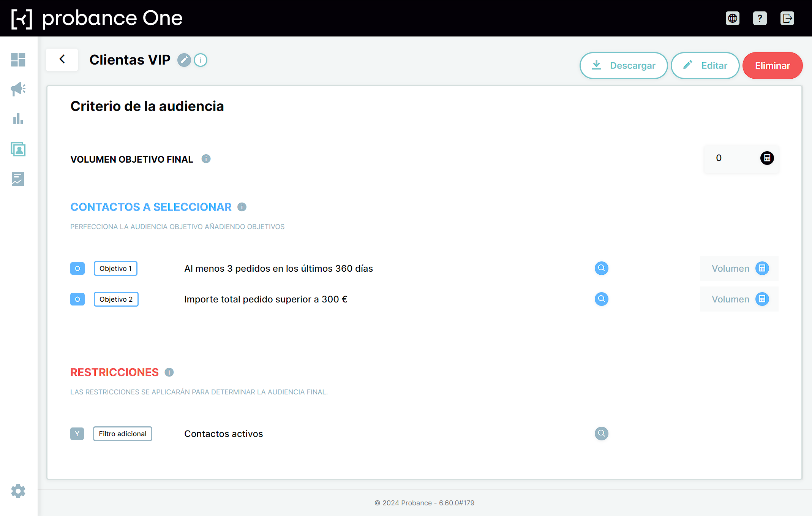Calculate the final target volume with black calculator
Screen dimensions: 812x516
pyautogui.click(x=767, y=158)
